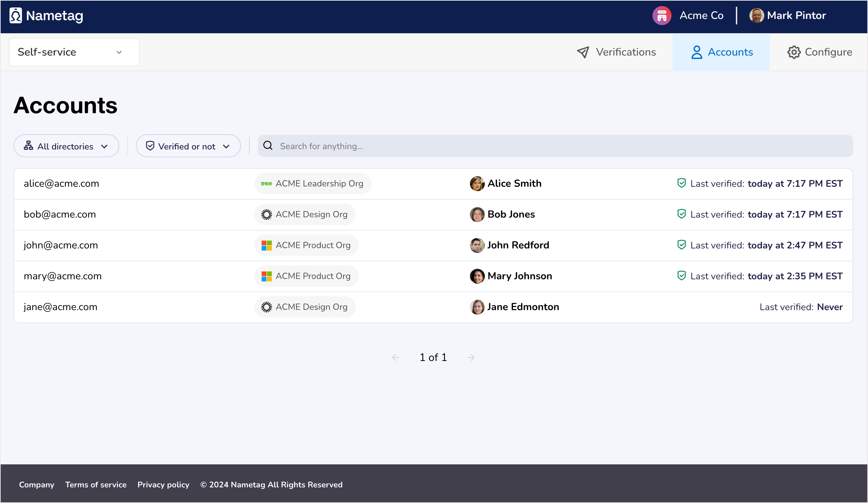Select the name Mary Johnson
868x503 pixels.
pos(520,276)
